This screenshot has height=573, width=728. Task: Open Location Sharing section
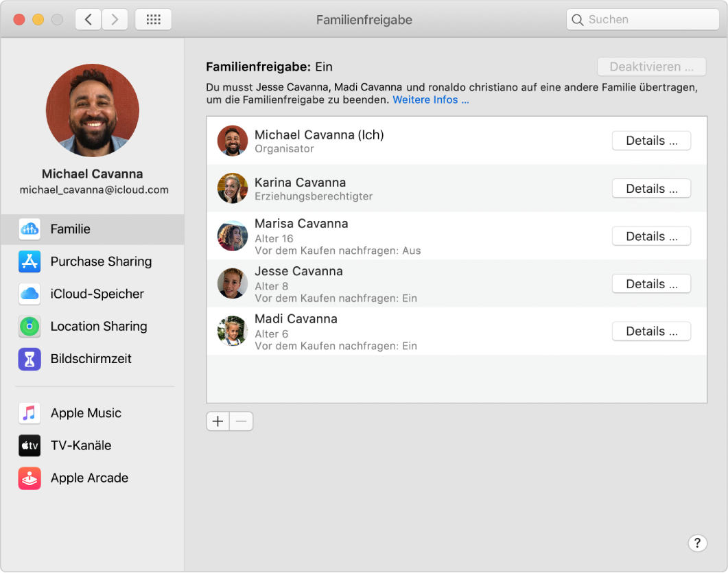[93, 327]
